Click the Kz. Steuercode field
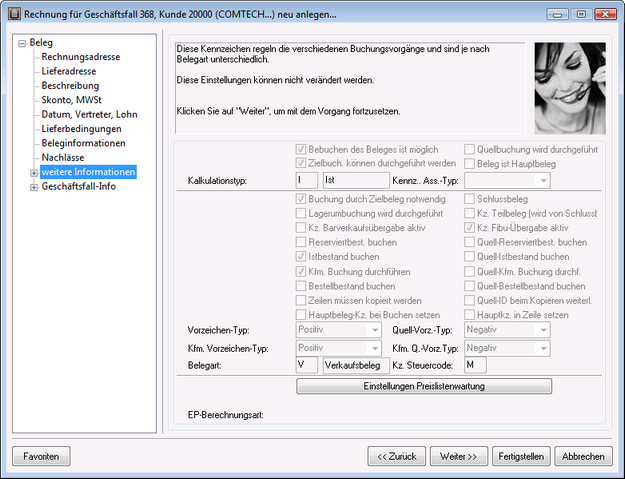 click(475, 365)
